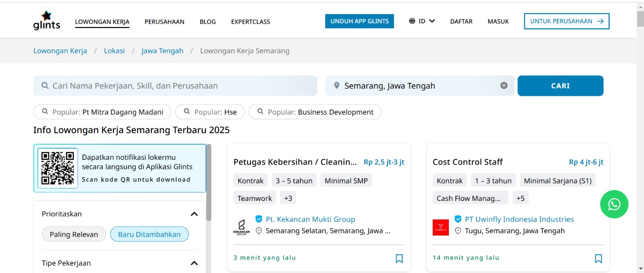Viewport: 644px width, 273px height.
Task: Select the Baru Ditambahkan sort option
Action: click(x=149, y=234)
